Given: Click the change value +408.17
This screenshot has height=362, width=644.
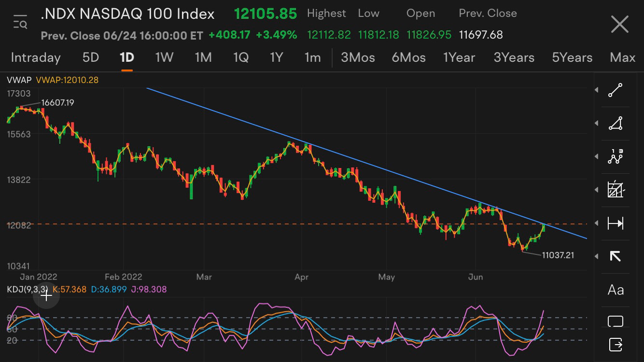Looking at the screenshot, I should 229,35.
